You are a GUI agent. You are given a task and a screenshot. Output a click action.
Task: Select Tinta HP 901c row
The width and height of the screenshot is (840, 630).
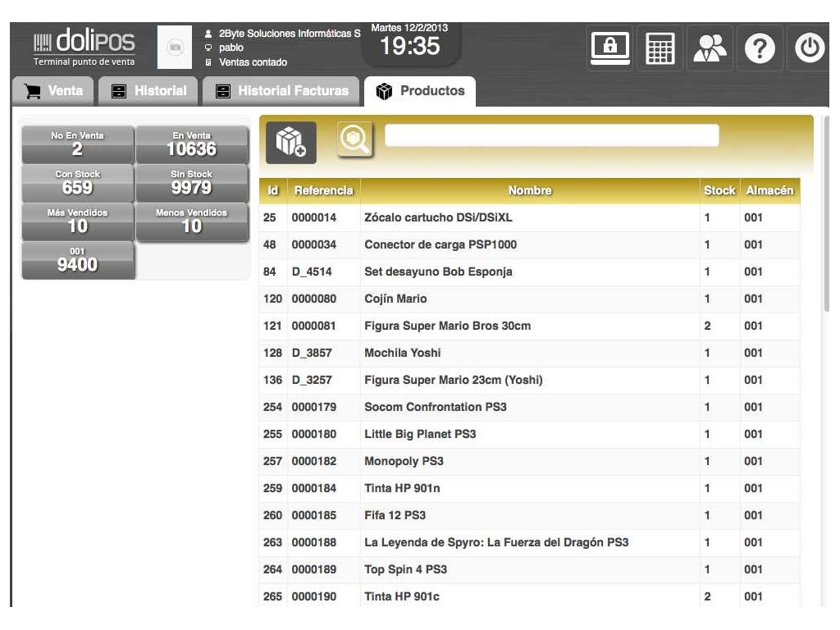point(530,596)
